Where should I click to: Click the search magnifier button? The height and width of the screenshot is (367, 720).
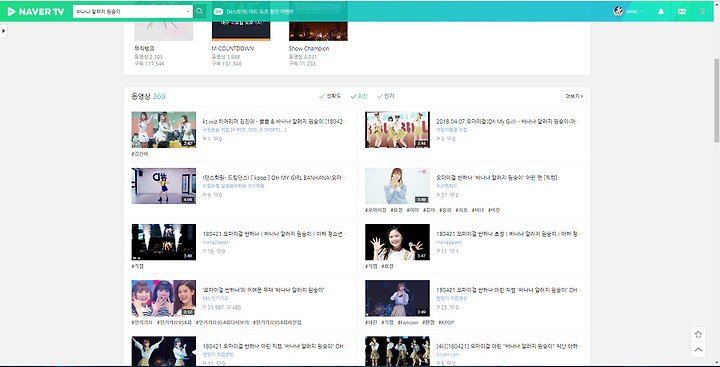coord(199,11)
